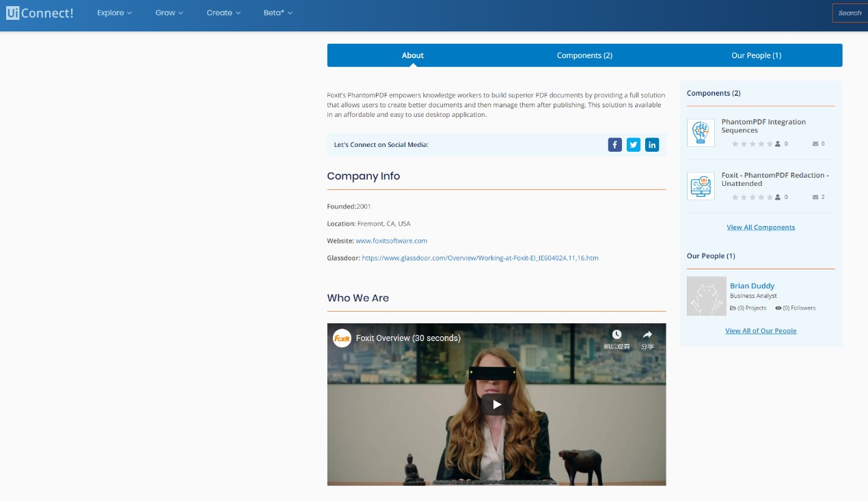Expand the Explore menu
Image resolution: width=868 pixels, height=501 pixels.
coord(115,13)
